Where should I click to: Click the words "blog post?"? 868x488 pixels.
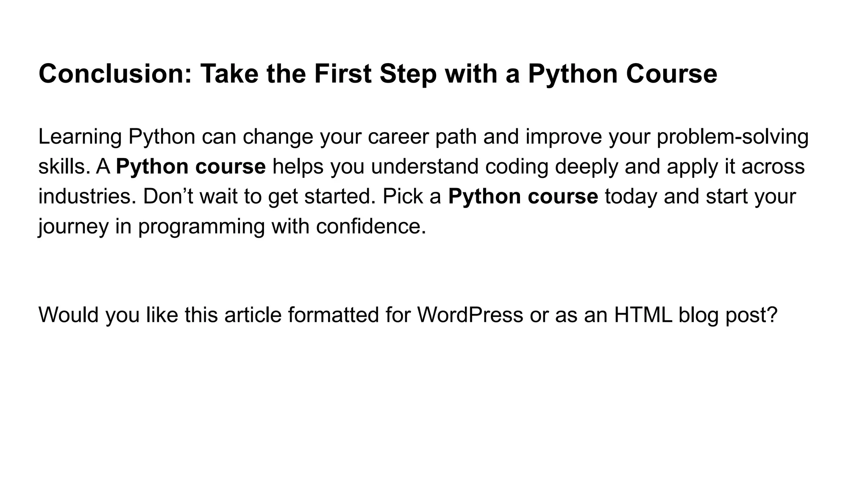point(728,315)
